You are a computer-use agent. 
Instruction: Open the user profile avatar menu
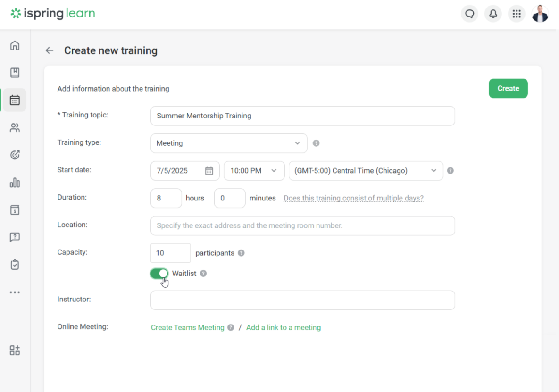(x=540, y=14)
